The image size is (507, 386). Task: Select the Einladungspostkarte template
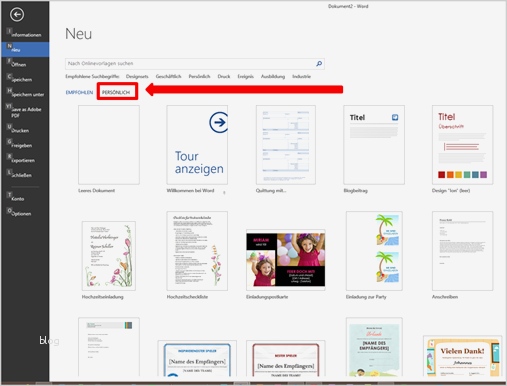click(286, 260)
